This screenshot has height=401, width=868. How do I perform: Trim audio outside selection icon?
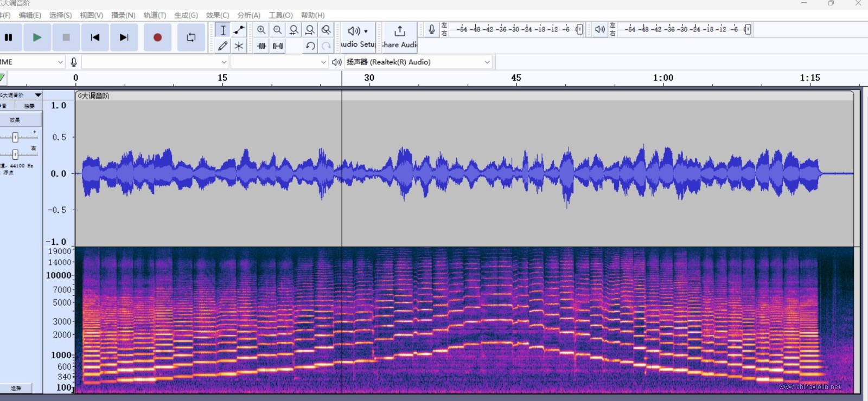click(261, 46)
